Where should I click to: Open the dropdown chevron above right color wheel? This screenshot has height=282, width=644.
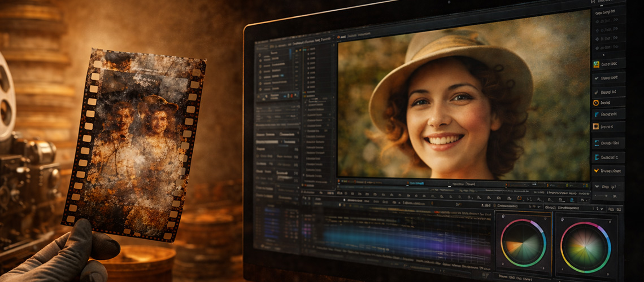pyautogui.click(x=602, y=209)
